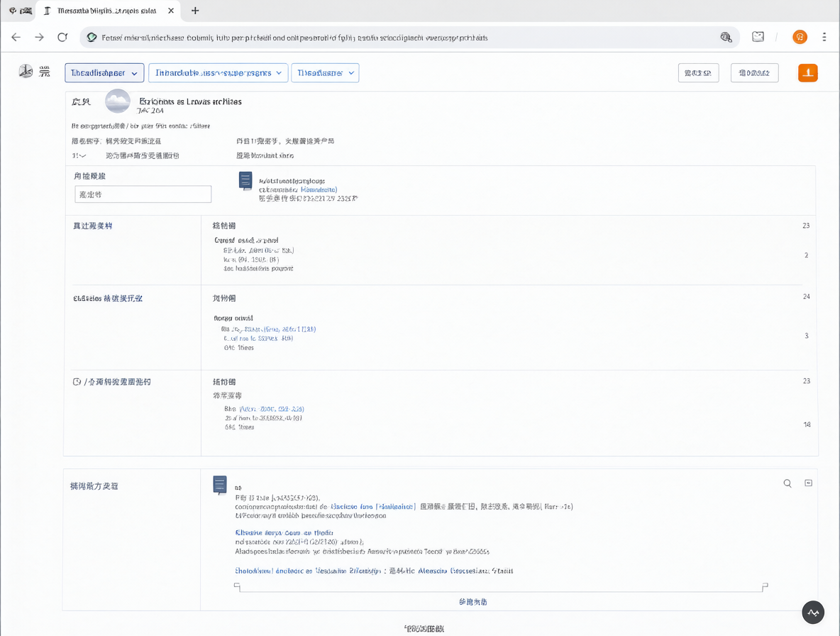View site info via the shield icon in the address bar

coord(92,38)
